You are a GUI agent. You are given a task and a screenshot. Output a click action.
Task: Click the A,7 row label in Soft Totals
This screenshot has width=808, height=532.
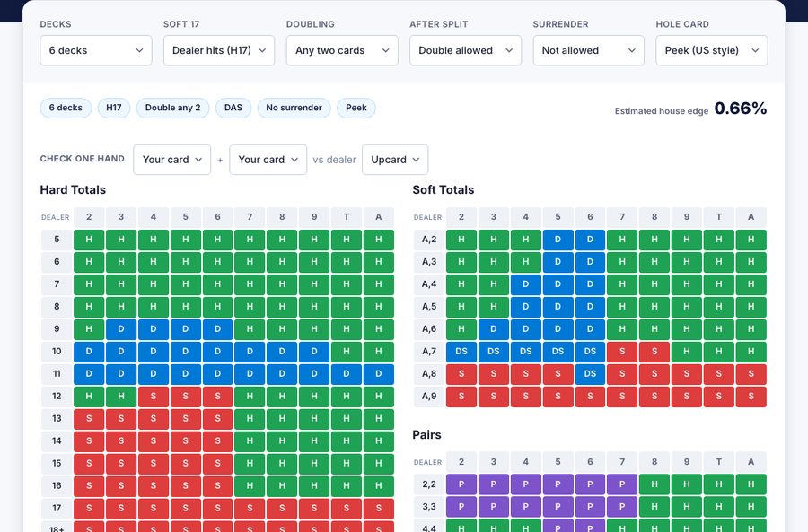pos(429,352)
